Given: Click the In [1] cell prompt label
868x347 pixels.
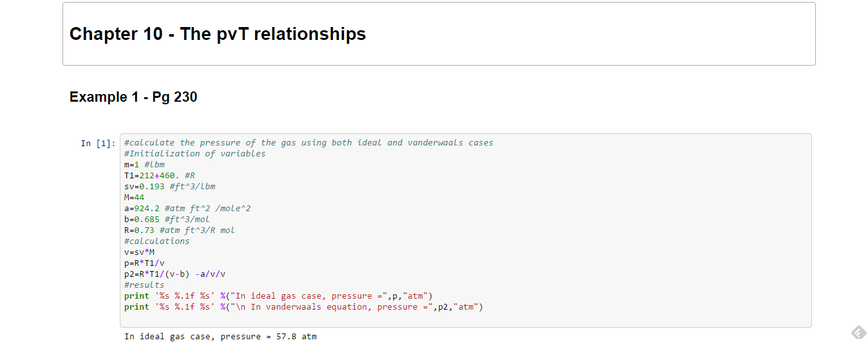Looking at the screenshot, I should (x=98, y=143).
